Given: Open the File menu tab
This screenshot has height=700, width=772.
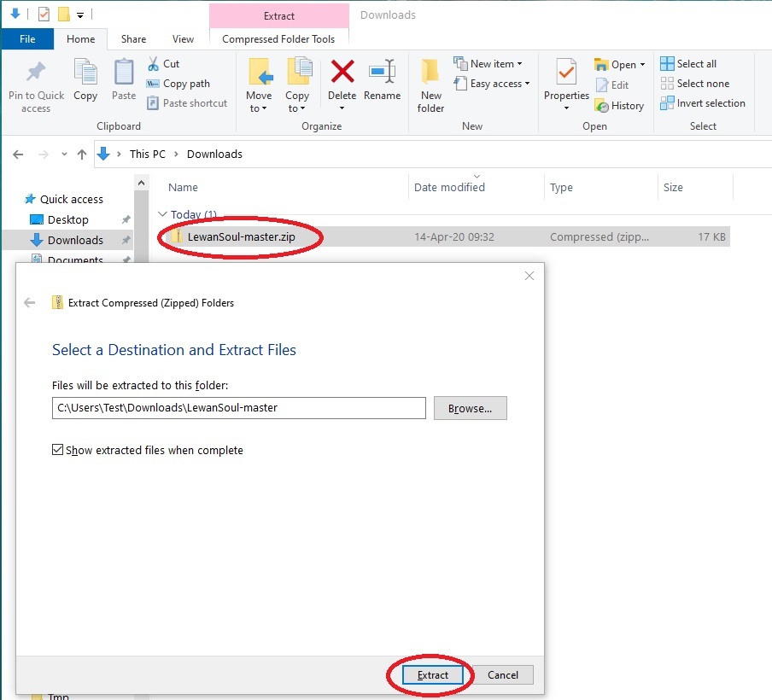Looking at the screenshot, I should coord(27,39).
